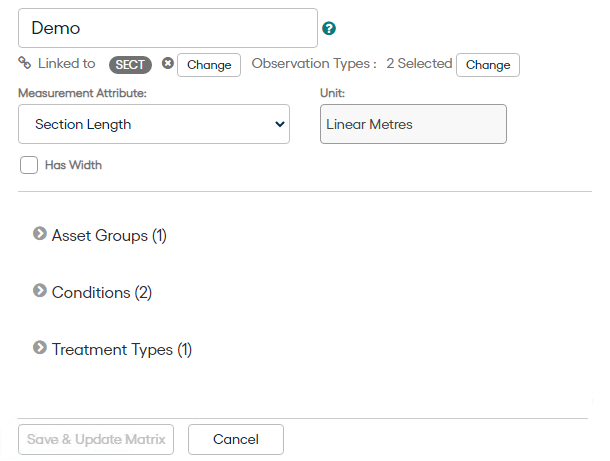Click the arrow icon beside Treatment Types
This screenshot has width=610, height=461.
point(40,347)
